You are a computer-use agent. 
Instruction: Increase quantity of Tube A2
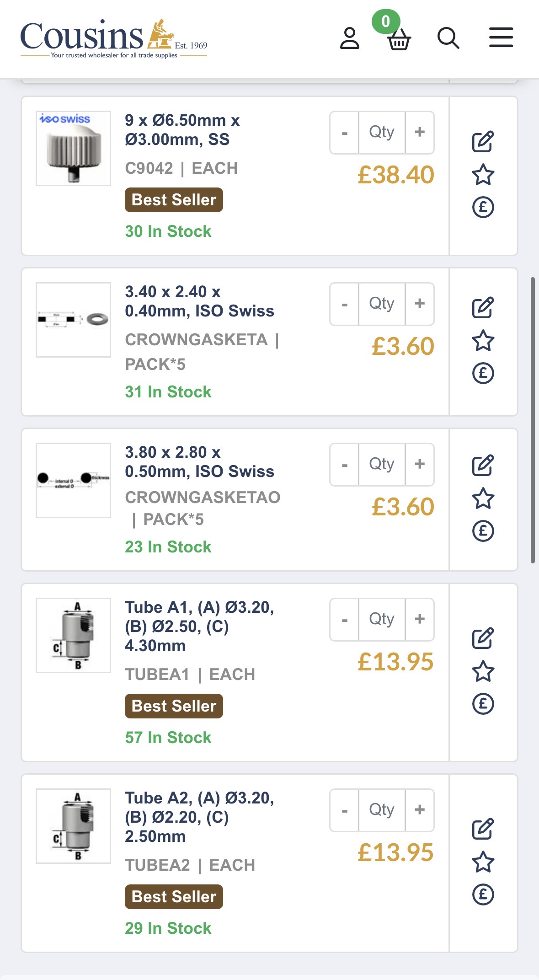[420, 810]
